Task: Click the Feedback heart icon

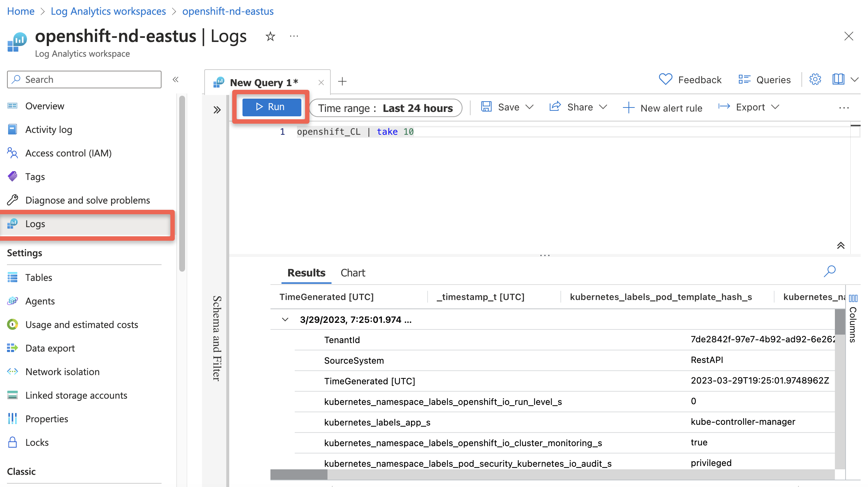Action: 666,79
